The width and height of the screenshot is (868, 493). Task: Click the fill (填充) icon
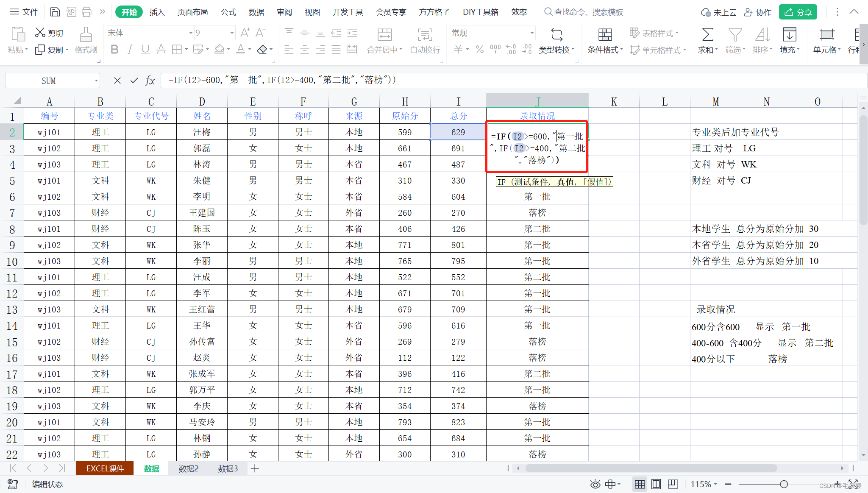pyautogui.click(x=790, y=34)
